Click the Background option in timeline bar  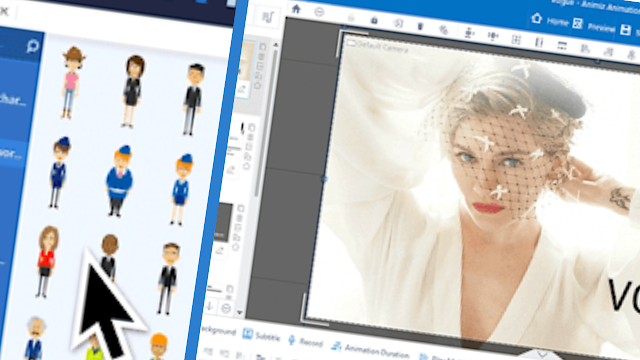[218, 330]
